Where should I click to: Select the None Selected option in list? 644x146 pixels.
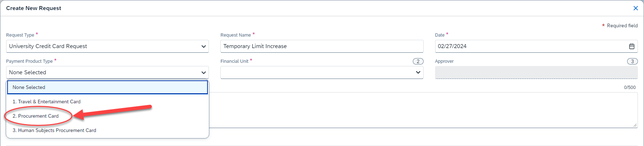107,87
